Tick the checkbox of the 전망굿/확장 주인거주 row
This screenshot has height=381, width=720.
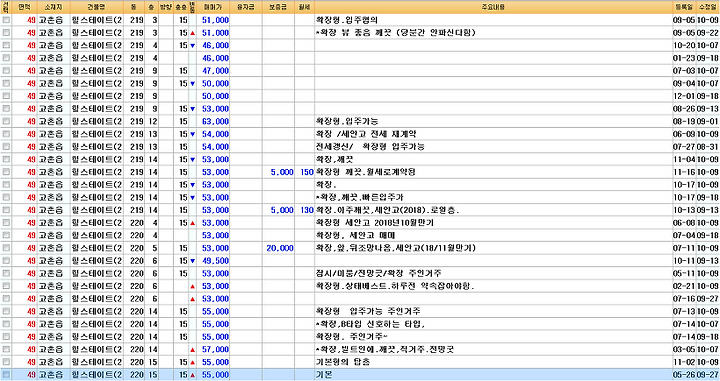pyautogui.click(x=6, y=273)
